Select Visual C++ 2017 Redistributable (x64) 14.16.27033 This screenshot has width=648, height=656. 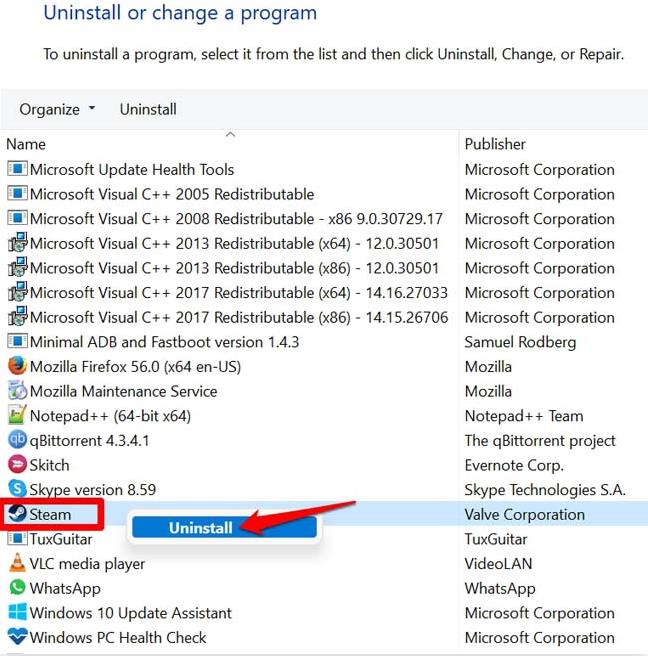[239, 293]
